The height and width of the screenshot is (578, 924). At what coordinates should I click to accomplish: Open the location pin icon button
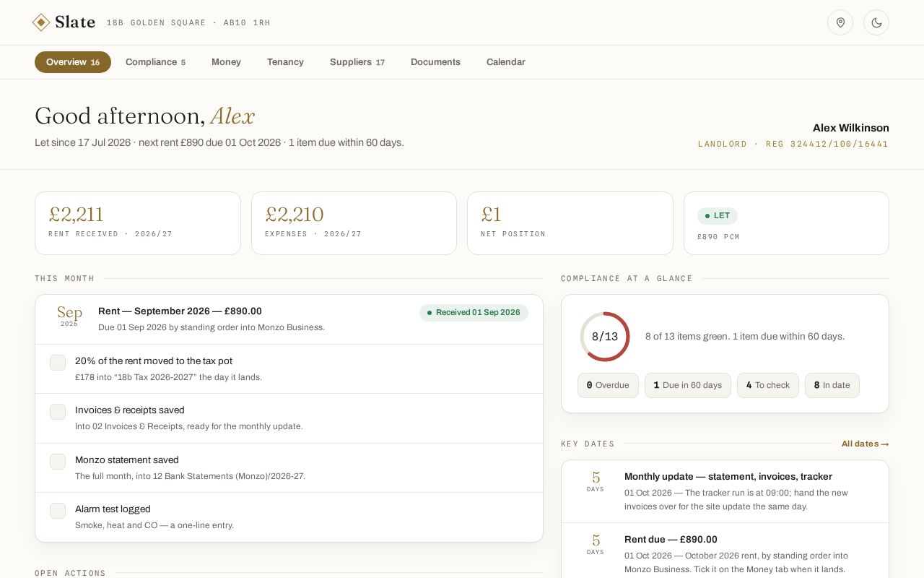pyautogui.click(x=840, y=22)
